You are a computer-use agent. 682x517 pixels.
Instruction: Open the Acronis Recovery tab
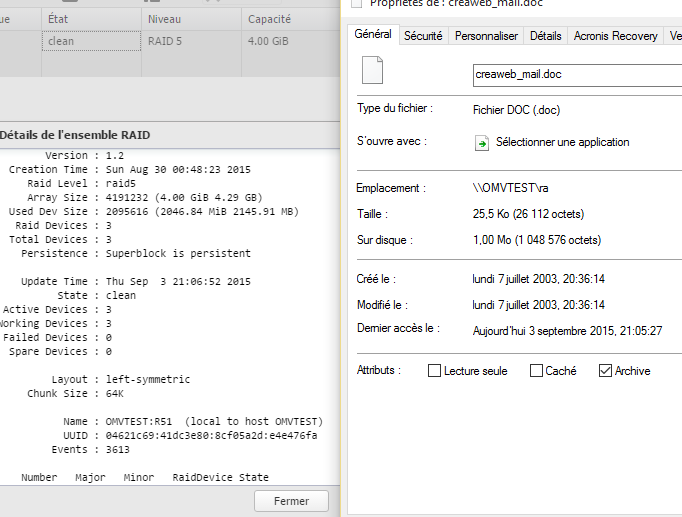click(615, 36)
